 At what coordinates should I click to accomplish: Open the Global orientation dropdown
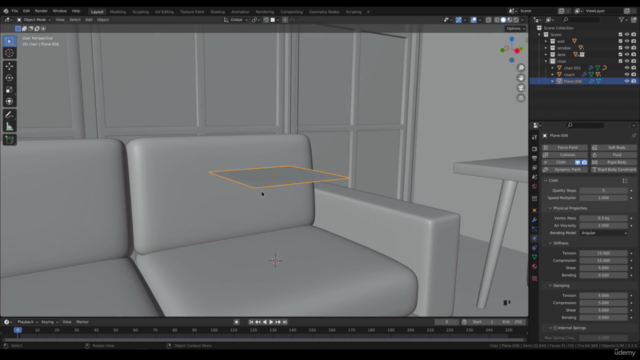[x=236, y=20]
